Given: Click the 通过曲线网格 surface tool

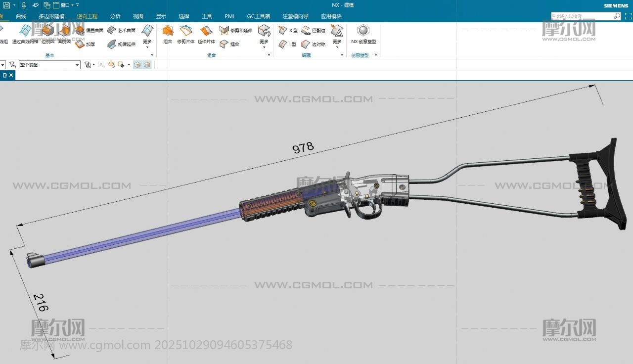Looking at the screenshot, I should (x=25, y=34).
